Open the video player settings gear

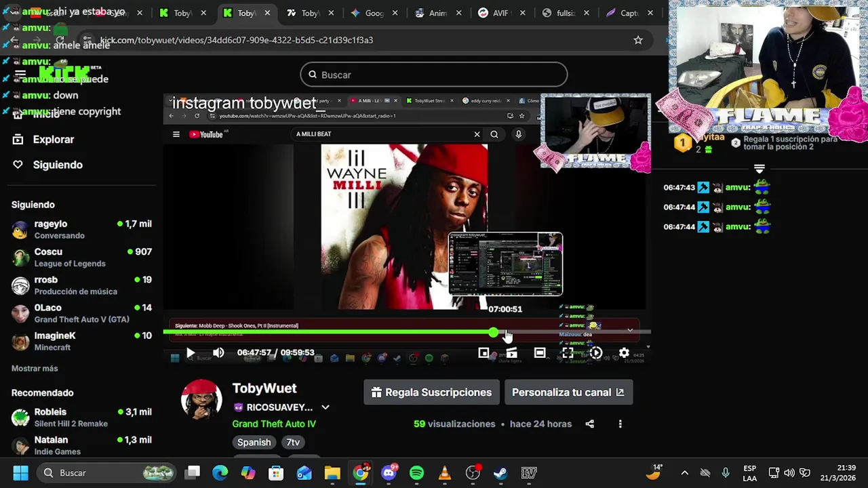click(x=624, y=352)
